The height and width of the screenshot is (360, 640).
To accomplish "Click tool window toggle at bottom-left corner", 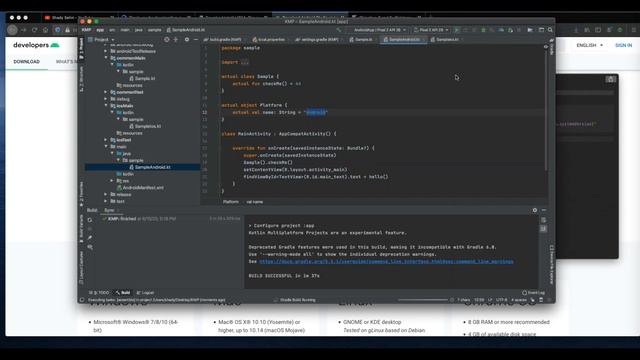I will pos(82,300).
